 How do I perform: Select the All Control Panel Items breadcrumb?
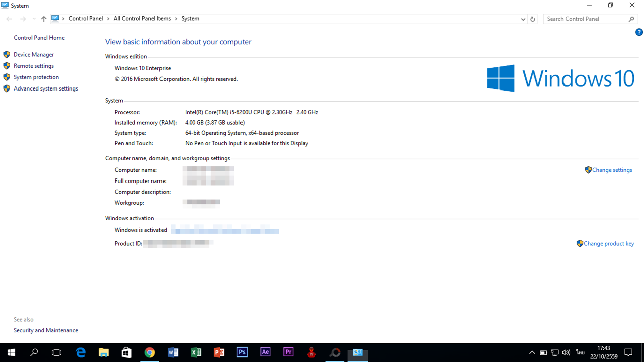(142, 19)
